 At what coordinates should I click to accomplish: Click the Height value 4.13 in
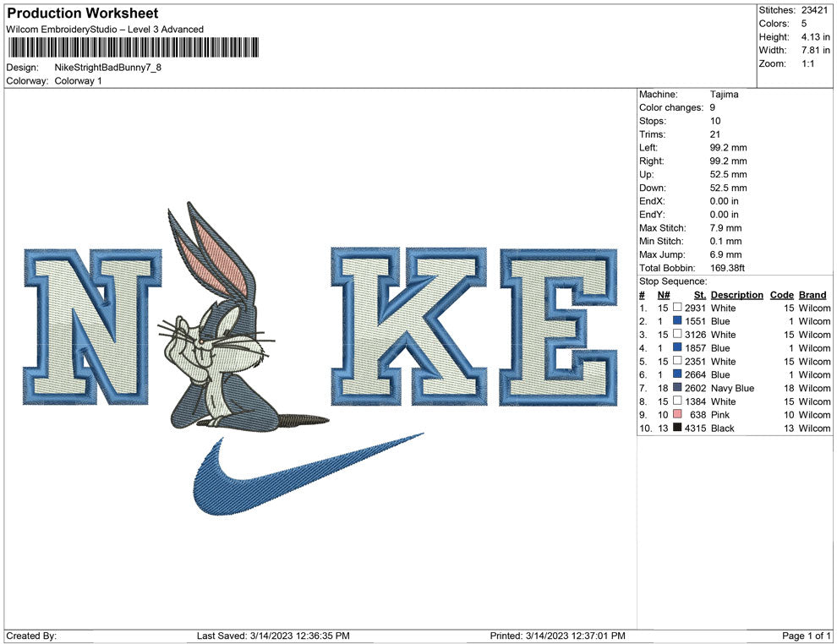(815, 37)
